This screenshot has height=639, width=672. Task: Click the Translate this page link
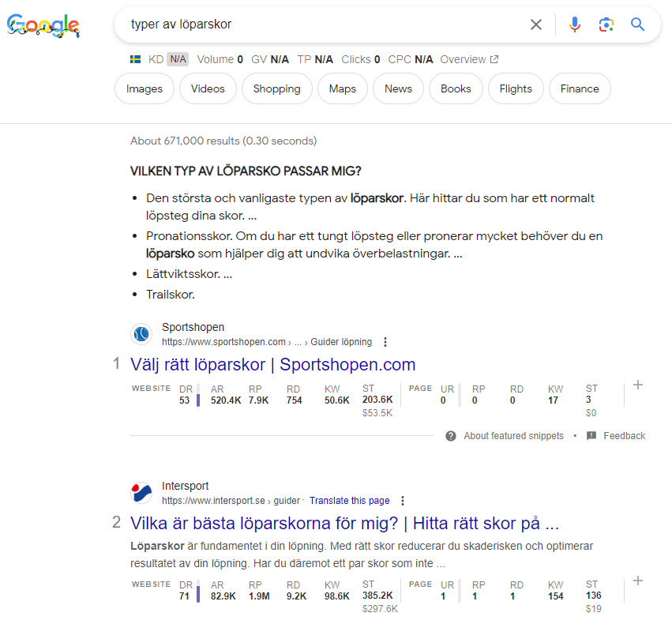tap(350, 500)
